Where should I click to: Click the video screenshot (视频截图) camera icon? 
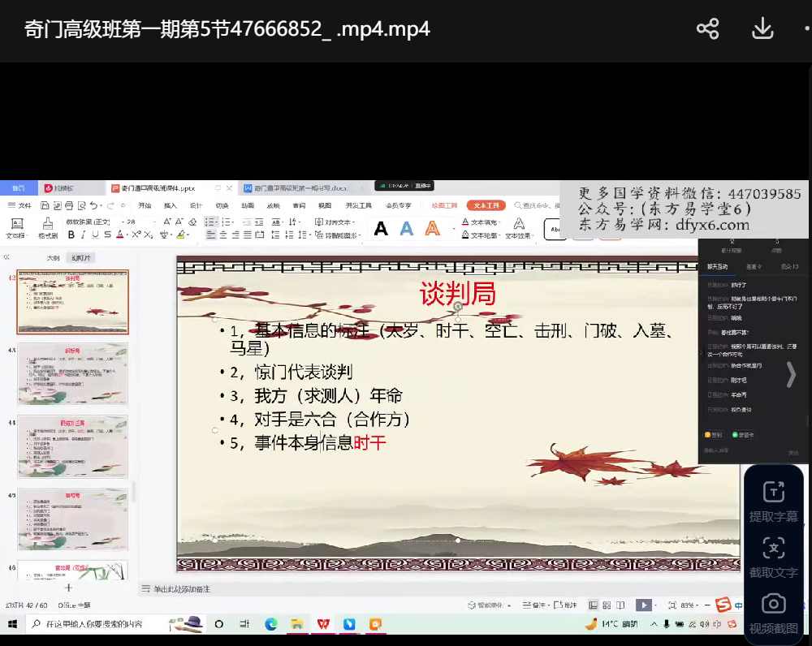point(774,604)
